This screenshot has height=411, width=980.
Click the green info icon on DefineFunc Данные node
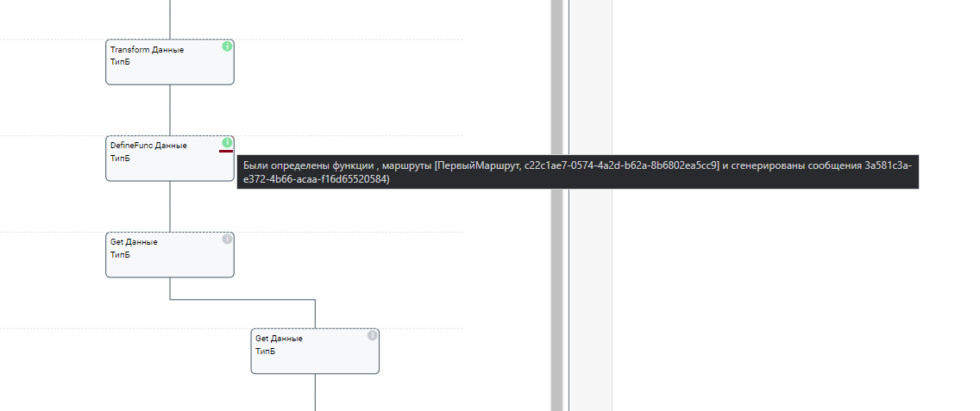pyautogui.click(x=227, y=142)
